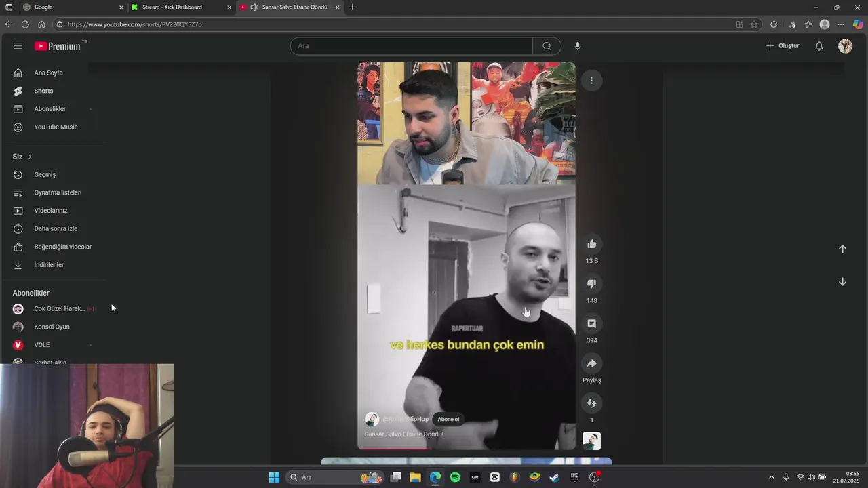
Task: Open Steam from the taskbar
Action: click(555, 477)
